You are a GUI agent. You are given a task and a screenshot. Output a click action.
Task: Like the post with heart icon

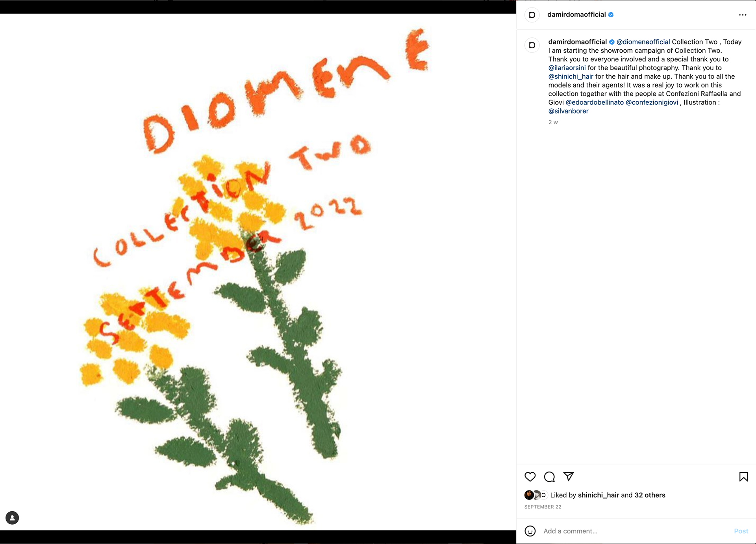tap(530, 477)
